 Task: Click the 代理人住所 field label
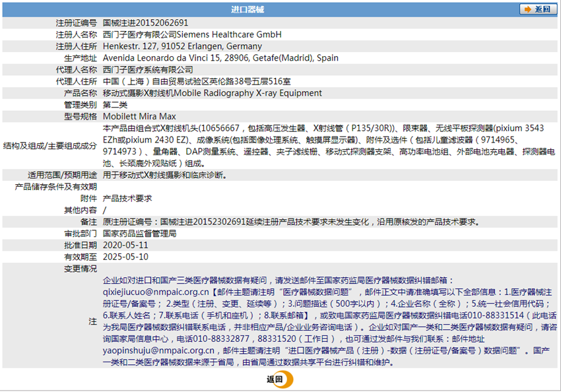[x=76, y=82]
